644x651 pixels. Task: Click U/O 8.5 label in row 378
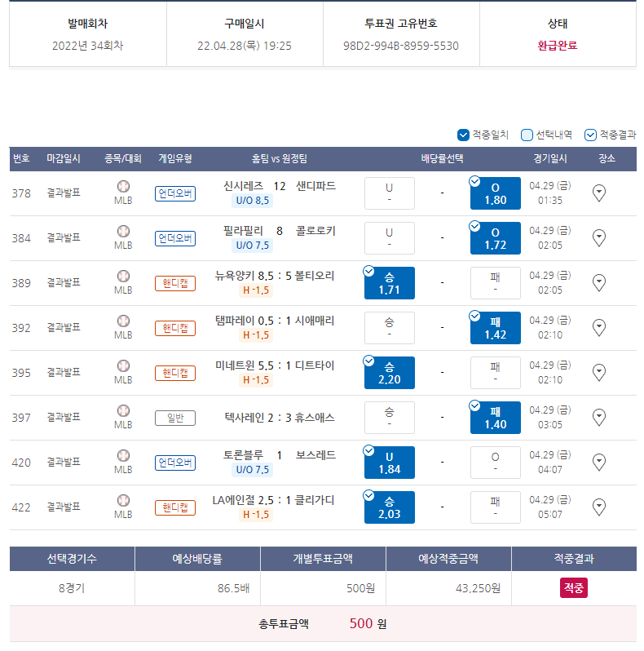[252, 201]
